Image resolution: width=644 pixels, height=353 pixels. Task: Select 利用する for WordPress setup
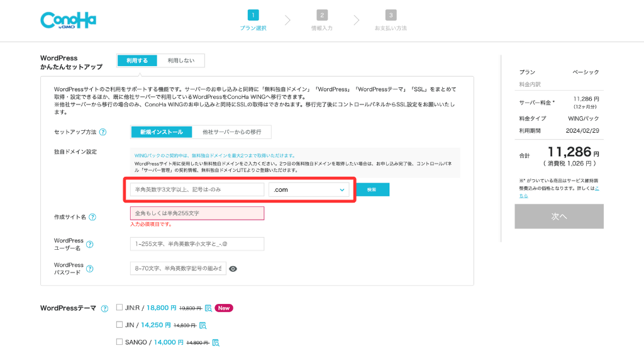click(x=137, y=60)
